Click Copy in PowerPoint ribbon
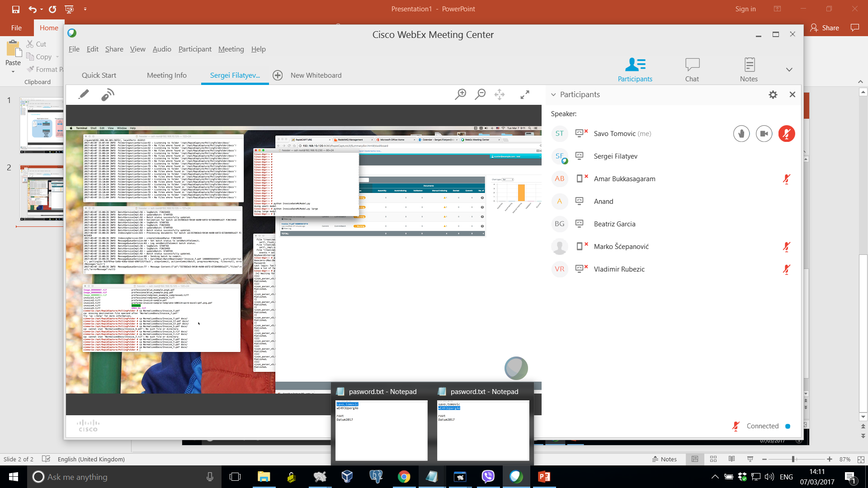 point(39,57)
